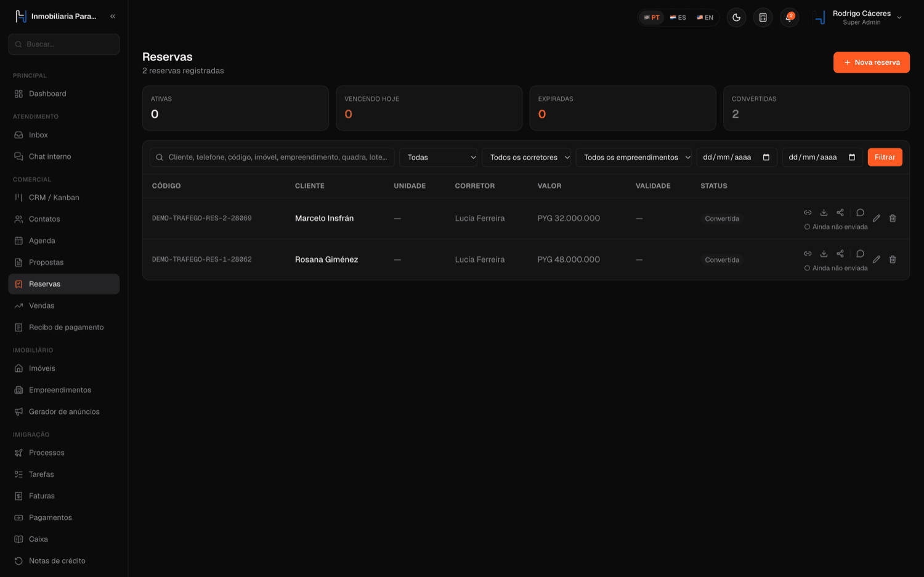Share Rosana Giménez's reservation
Image resolution: width=924 pixels, height=577 pixels.
[x=840, y=254]
